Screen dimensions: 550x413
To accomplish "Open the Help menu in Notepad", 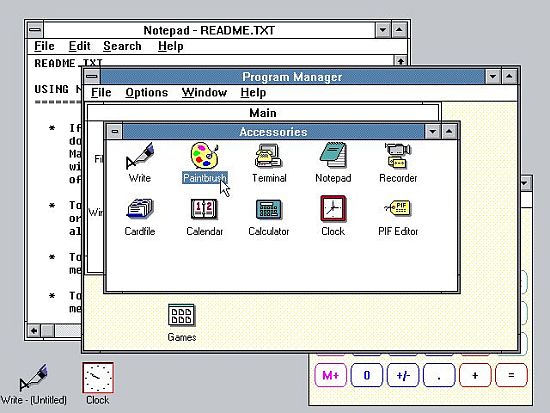I will coord(170,46).
